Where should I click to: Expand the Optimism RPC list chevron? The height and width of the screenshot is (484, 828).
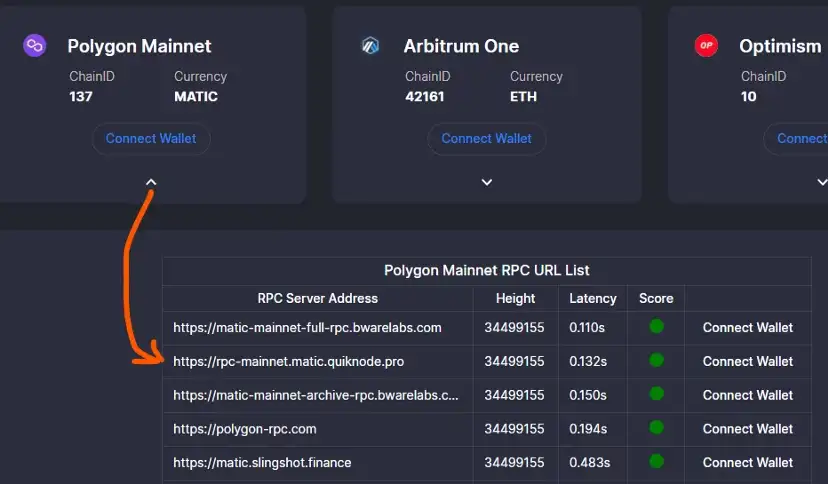[821, 182]
